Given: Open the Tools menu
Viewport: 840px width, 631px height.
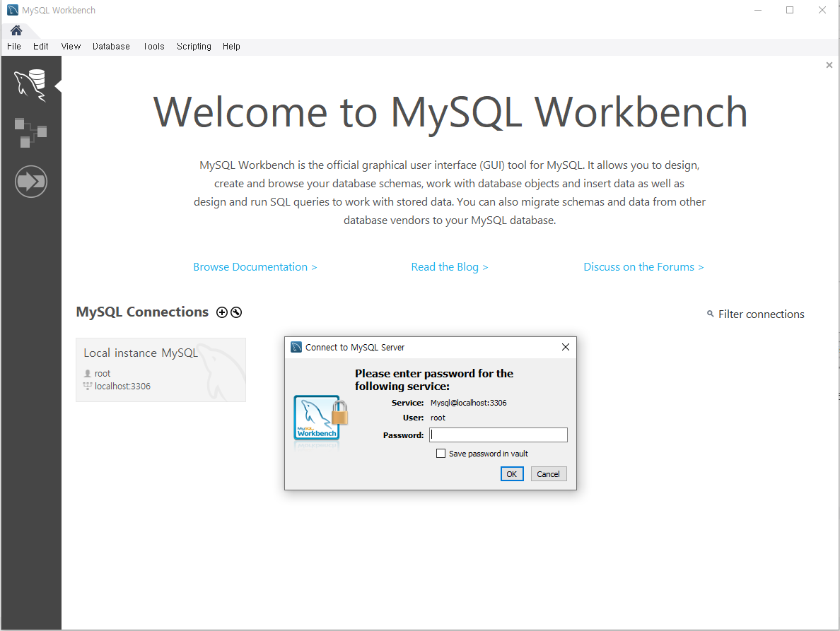Looking at the screenshot, I should coord(153,47).
